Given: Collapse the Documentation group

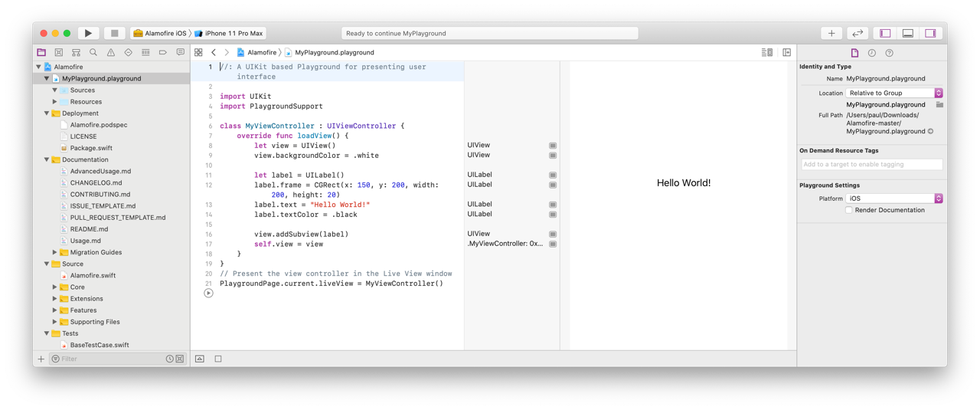Looking at the screenshot, I should coord(47,159).
